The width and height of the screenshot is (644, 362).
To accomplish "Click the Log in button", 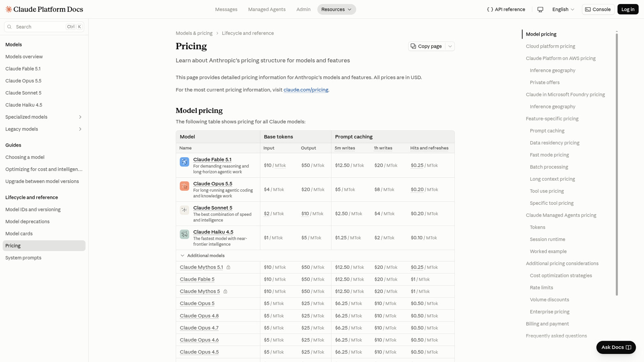I will click(x=628, y=9).
